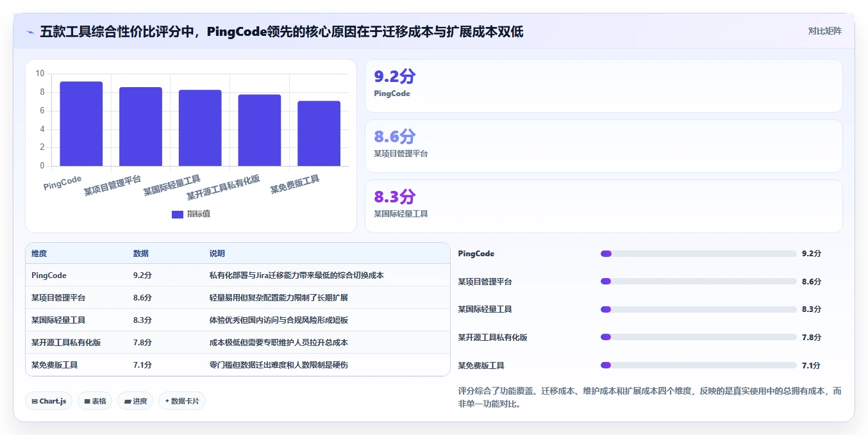Click the 某项目管理平台 progress bar

pyautogui.click(x=698, y=281)
